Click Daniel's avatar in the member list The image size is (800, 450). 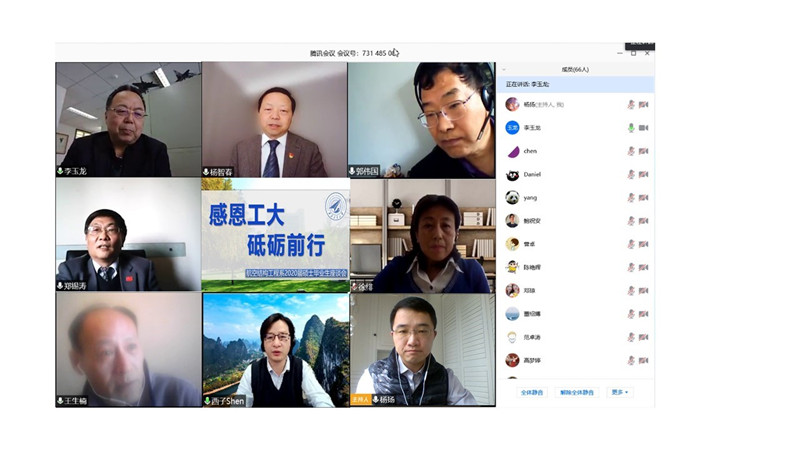point(512,175)
